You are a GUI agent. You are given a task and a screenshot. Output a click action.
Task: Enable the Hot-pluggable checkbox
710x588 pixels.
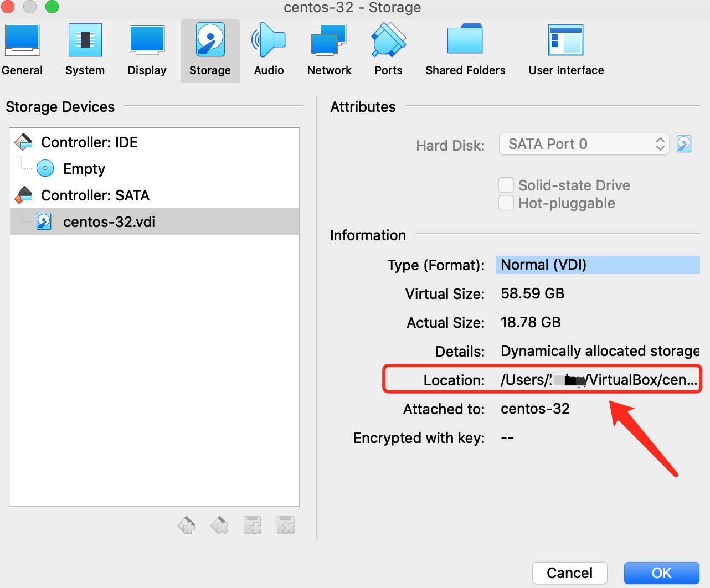[x=506, y=203]
